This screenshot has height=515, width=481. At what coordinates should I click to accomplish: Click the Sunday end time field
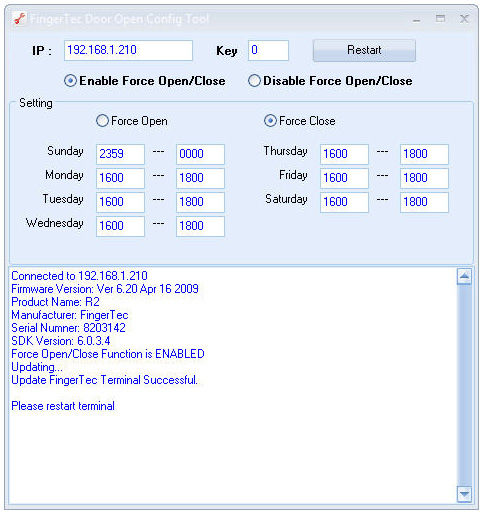tap(200, 154)
